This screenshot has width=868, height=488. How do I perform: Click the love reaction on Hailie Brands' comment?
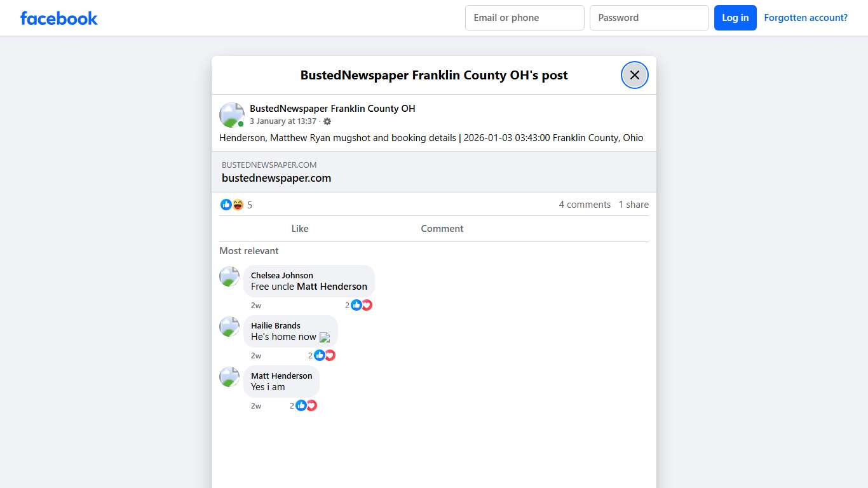point(330,355)
